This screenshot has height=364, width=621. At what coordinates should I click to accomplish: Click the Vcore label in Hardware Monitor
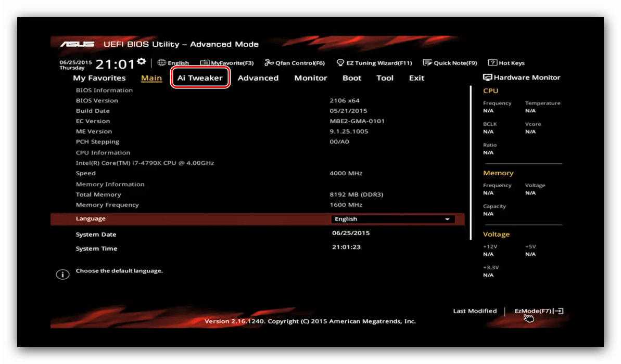point(533,124)
